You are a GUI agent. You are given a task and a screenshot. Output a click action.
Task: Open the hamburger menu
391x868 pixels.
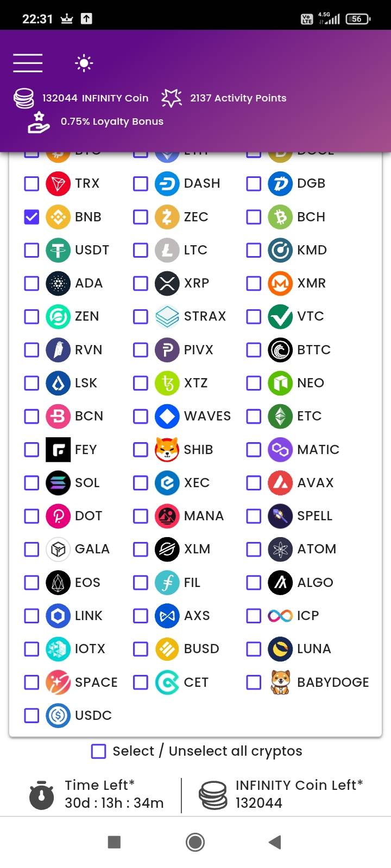28,63
